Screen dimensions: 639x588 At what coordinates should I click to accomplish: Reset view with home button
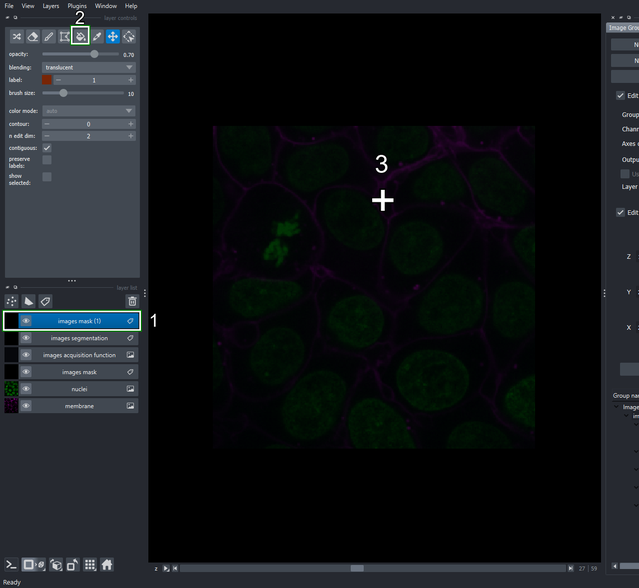107,565
